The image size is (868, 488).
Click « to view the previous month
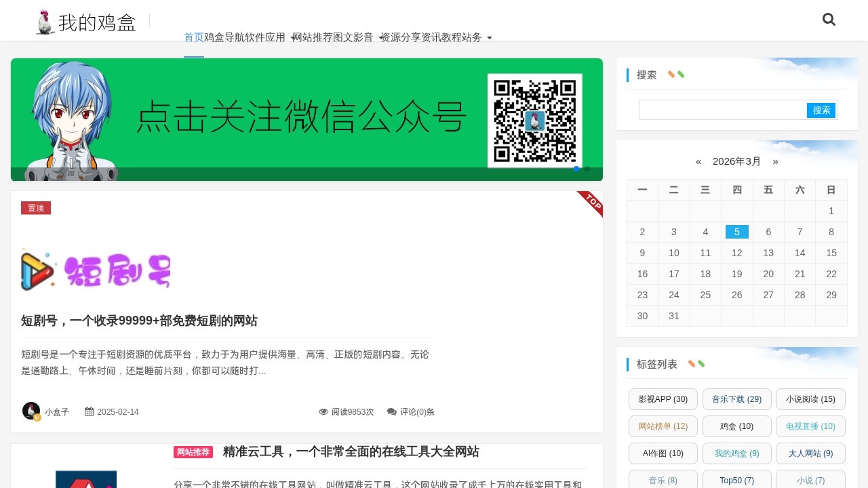698,161
